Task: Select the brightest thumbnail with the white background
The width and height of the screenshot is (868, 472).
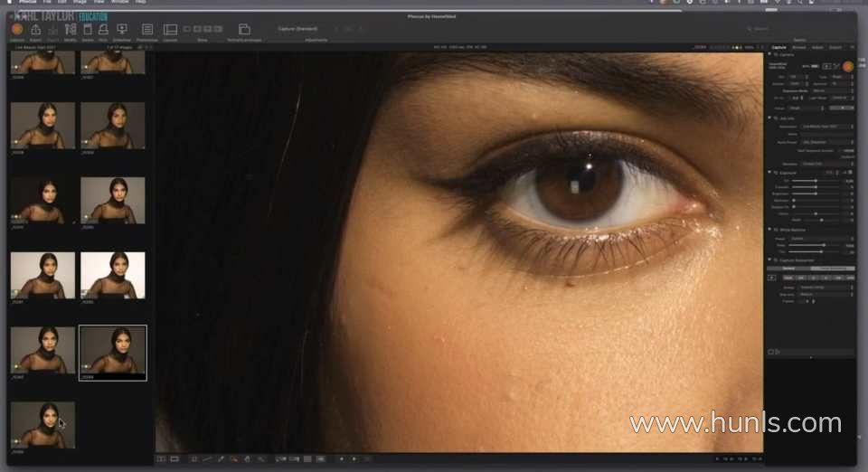Action: (113, 276)
